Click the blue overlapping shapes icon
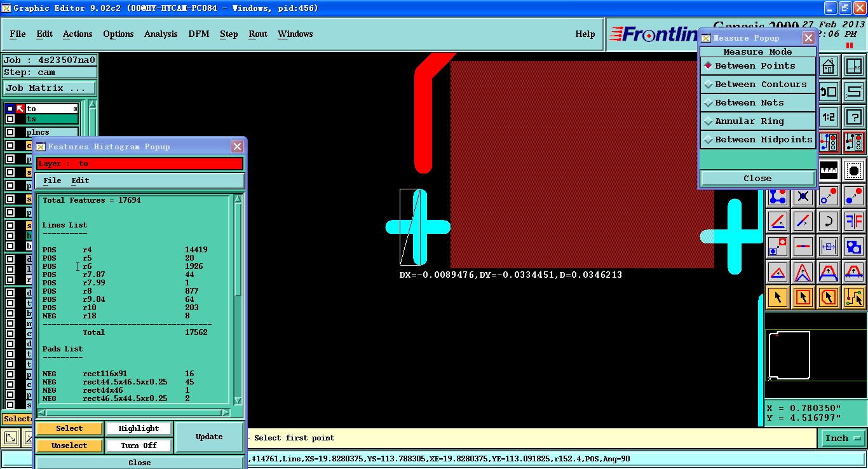 point(854,247)
